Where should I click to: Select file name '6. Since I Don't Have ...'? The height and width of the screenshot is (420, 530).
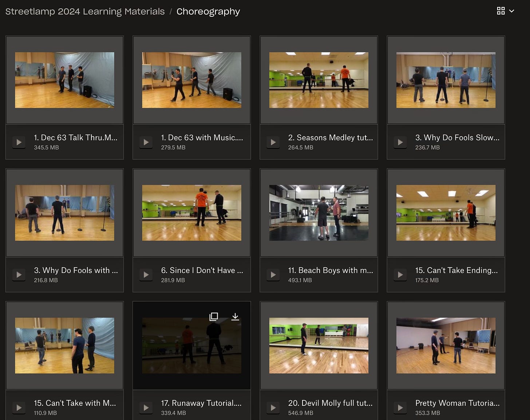202,270
